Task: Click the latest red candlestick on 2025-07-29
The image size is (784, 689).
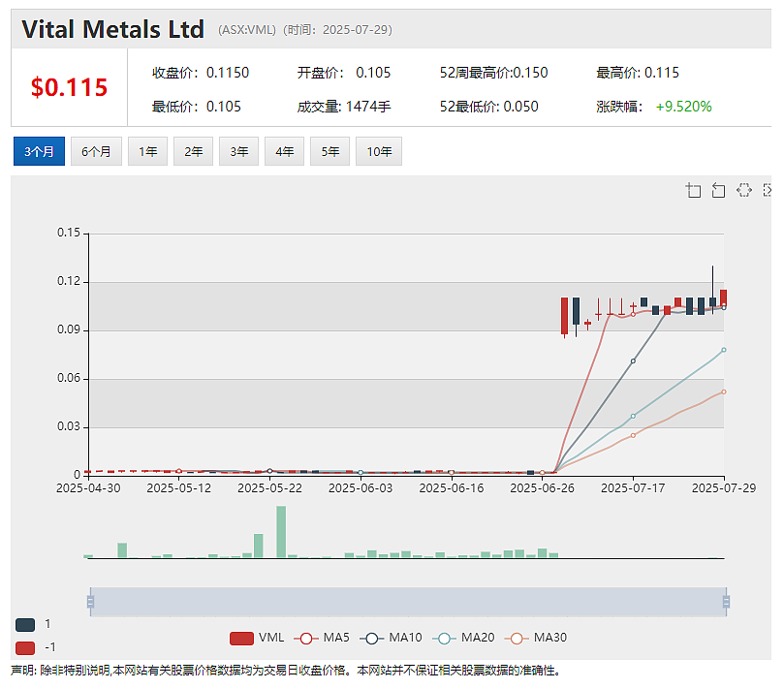Action: [723, 298]
